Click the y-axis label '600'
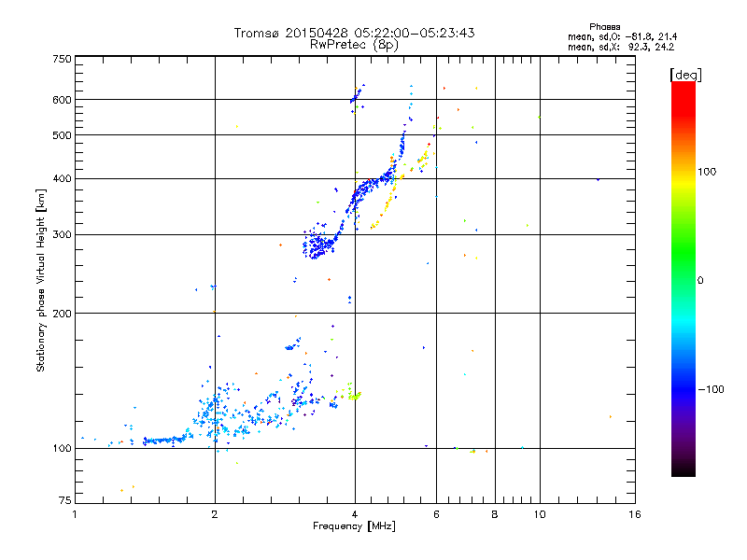 [x=63, y=100]
